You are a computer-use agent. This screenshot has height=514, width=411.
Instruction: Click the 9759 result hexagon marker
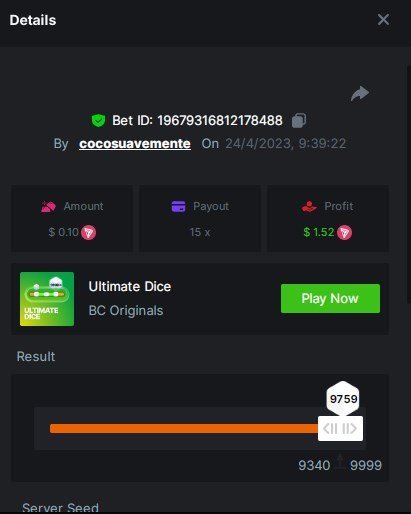coord(343,399)
